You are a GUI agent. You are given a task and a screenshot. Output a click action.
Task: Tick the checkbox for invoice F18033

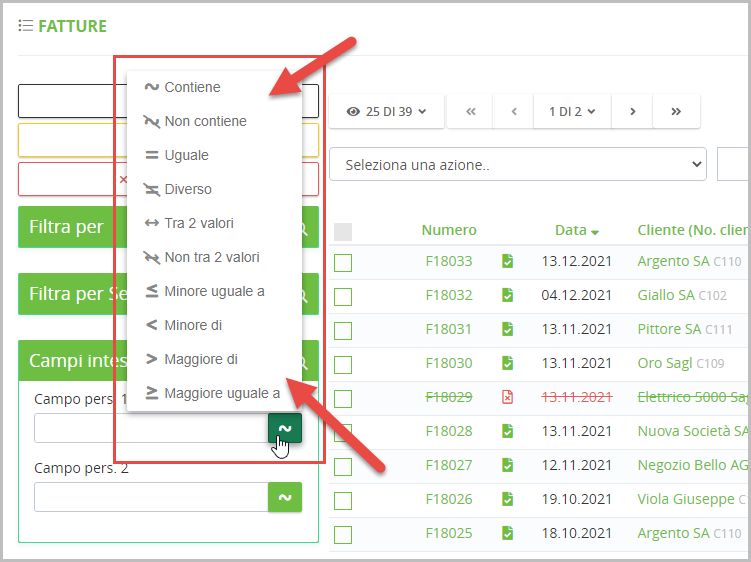(343, 263)
